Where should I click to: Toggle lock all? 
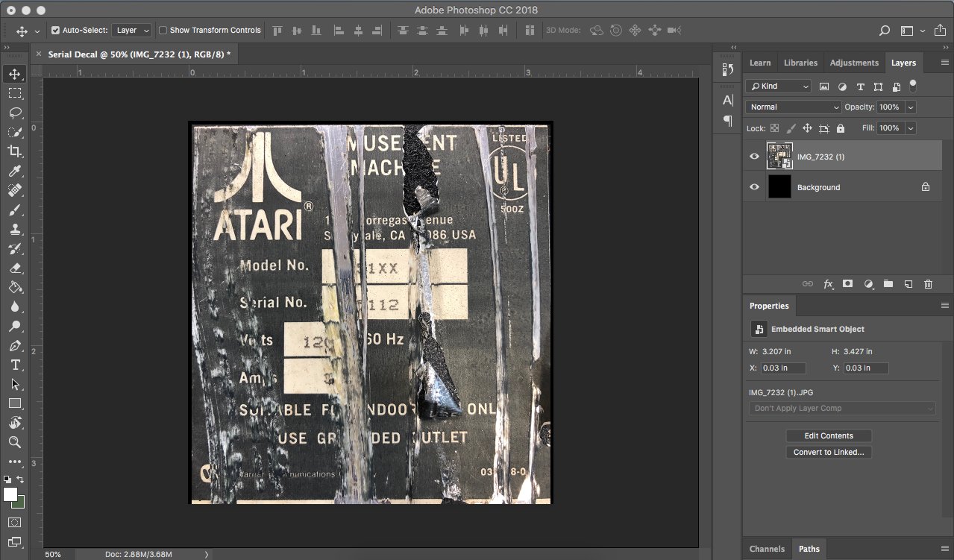tap(841, 128)
